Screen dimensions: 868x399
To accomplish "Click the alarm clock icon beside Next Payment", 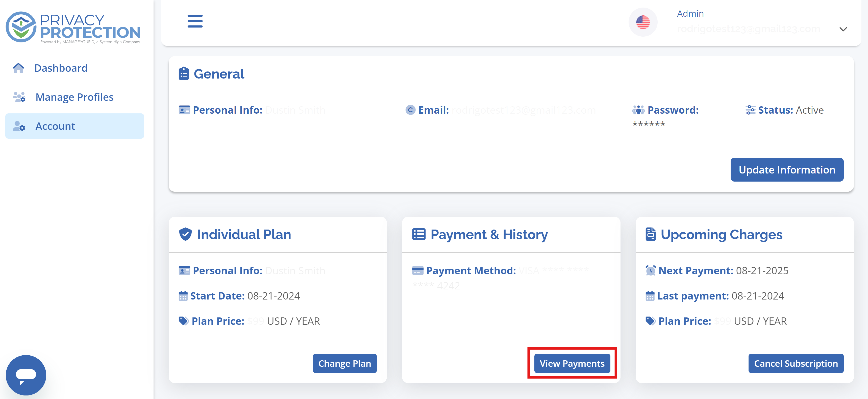I will click(650, 271).
